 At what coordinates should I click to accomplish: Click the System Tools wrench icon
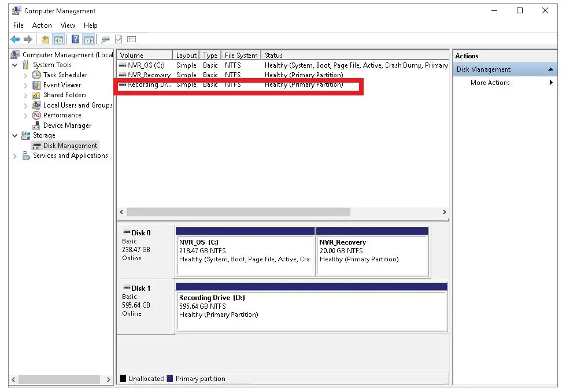pyautogui.click(x=25, y=65)
